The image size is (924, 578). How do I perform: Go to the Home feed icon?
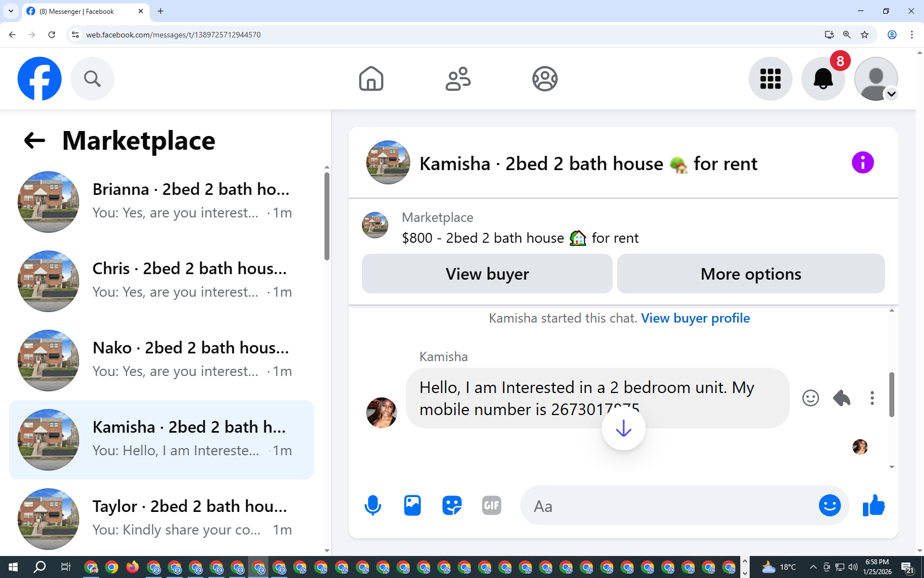[x=371, y=79]
